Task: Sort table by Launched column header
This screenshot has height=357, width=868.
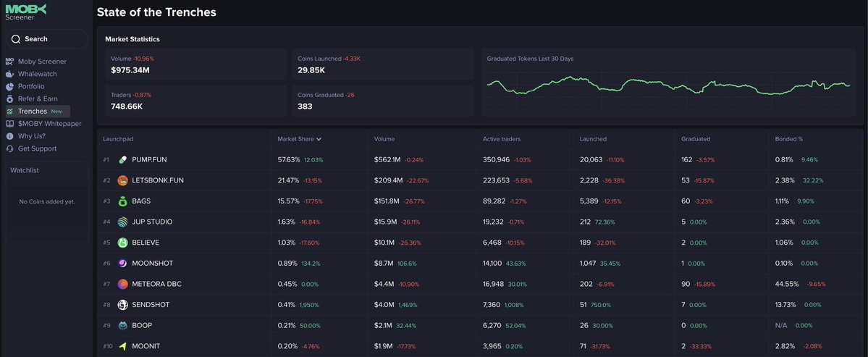Action: click(593, 140)
